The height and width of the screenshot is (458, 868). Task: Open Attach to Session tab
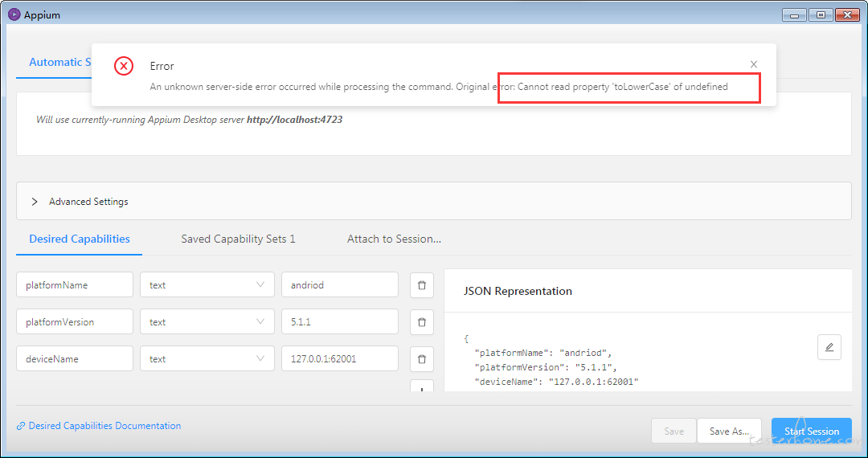394,239
